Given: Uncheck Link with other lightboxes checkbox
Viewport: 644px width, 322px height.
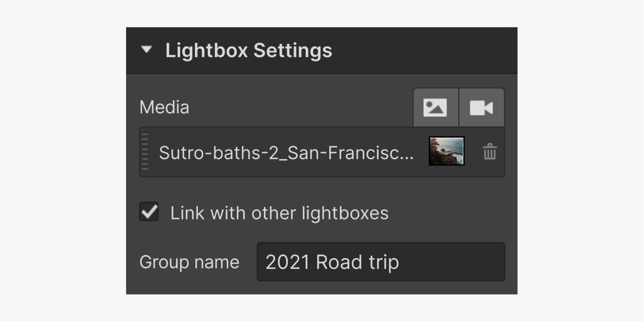Looking at the screenshot, I should pyautogui.click(x=149, y=212).
